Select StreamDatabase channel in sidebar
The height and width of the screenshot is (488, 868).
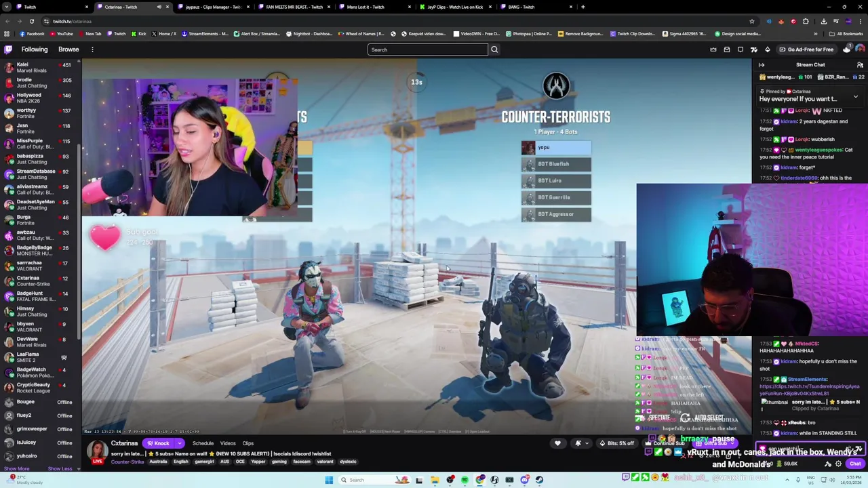tap(41, 174)
